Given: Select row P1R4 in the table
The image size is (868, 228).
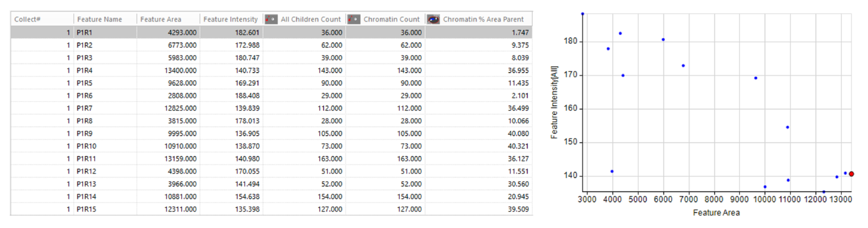Looking at the screenshot, I should tap(271, 71).
